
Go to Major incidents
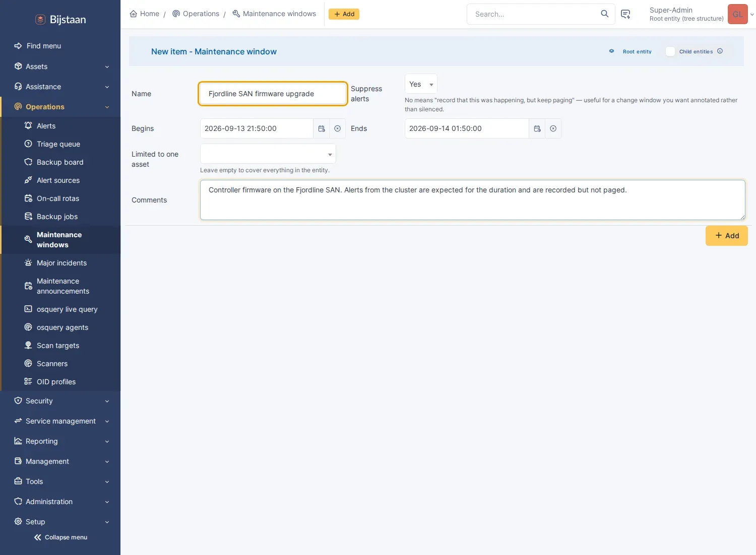point(61,263)
